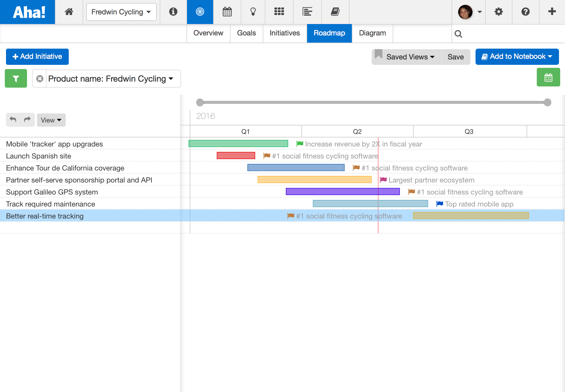The height and width of the screenshot is (392, 565).
Task: Open Track required maintenance initiative
Action: click(50, 204)
